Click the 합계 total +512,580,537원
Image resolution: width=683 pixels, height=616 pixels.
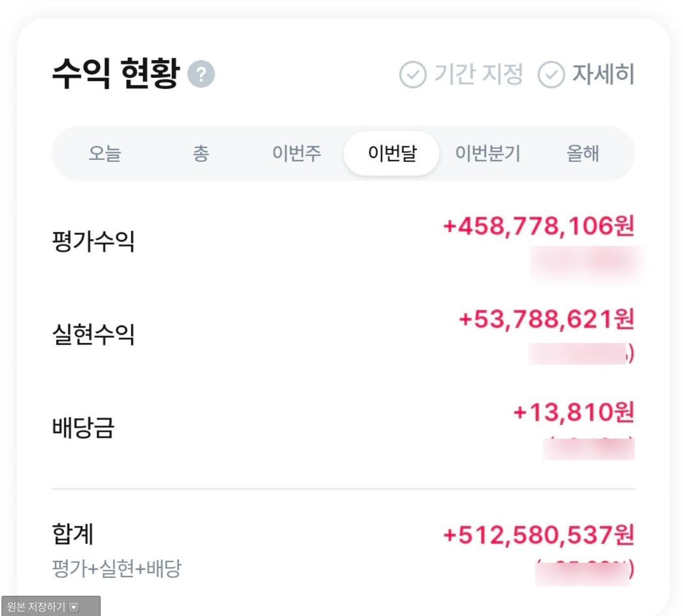pyautogui.click(x=538, y=535)
